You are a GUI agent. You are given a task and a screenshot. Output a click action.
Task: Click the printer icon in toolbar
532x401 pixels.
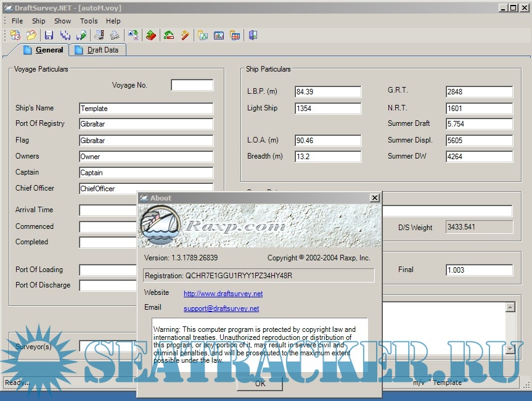point(114,35)
